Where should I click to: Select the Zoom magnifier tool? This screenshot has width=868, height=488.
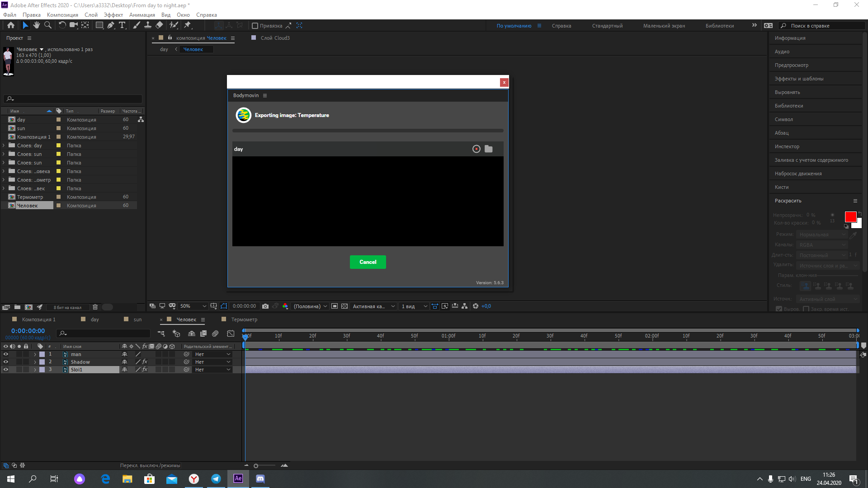(48, 25)
